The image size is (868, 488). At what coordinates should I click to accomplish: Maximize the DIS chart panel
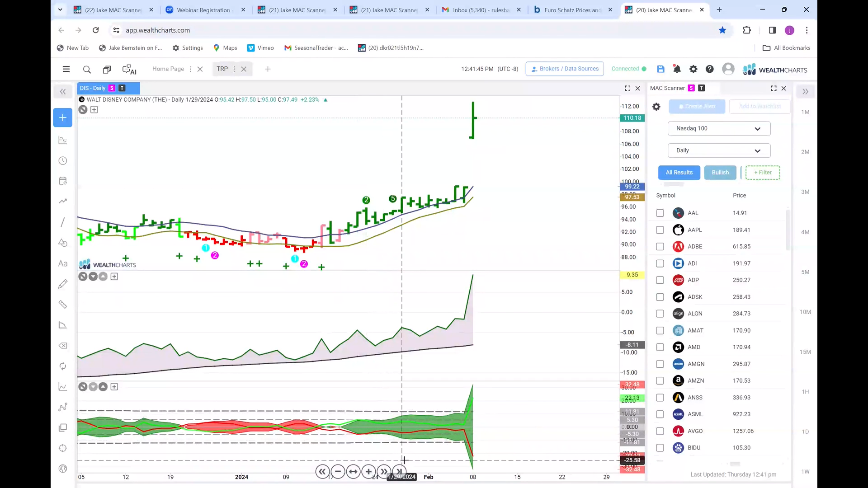pos(627,88)
